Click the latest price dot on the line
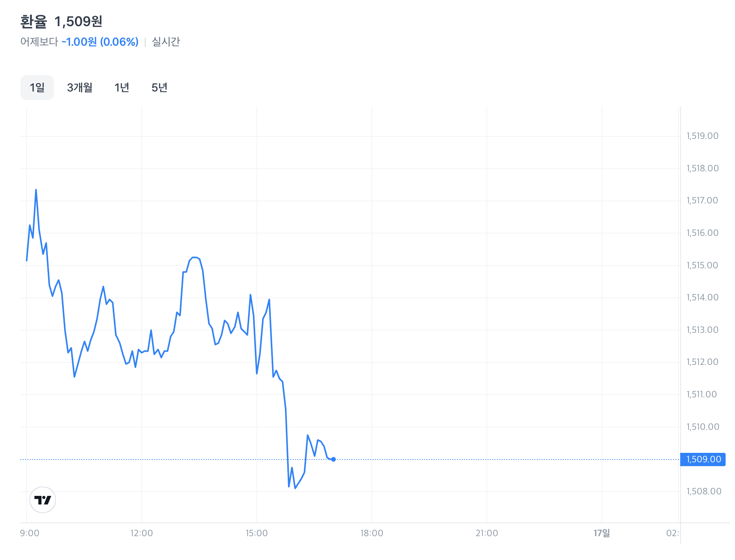Viewport: 735px width, 560px height. [333, 459]
